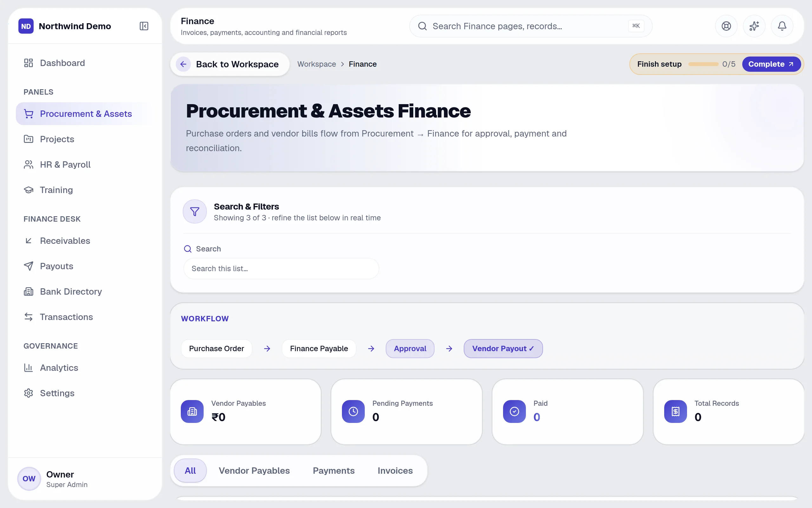Open Dashboard from the sidebar
The height and width of the screenshot is (508, 812).
pos(85,63)
